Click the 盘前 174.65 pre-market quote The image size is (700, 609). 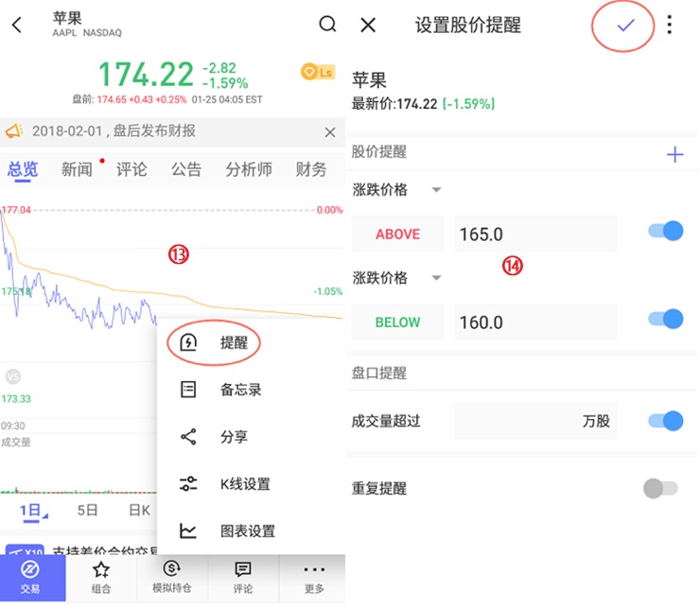(x=130, y=99)
